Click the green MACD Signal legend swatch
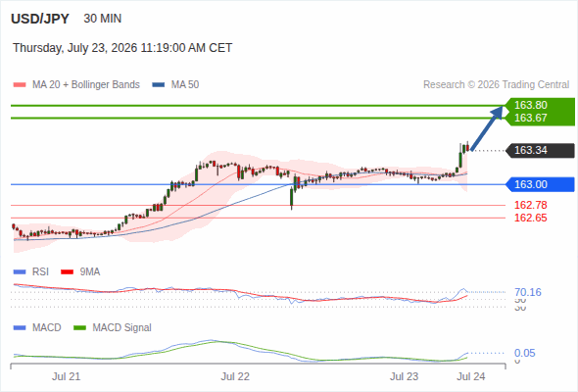578x392 pixels. click(x=79, y=328)
